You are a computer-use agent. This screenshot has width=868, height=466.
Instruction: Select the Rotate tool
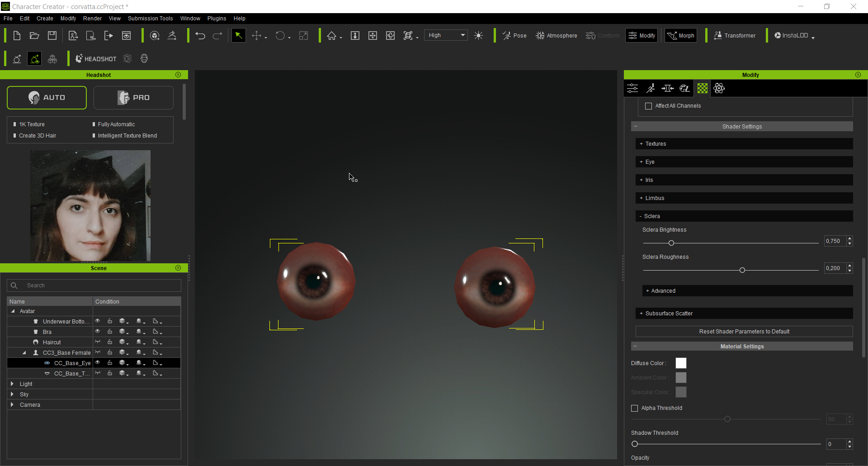pyautogui.click(x=280, y=36)
